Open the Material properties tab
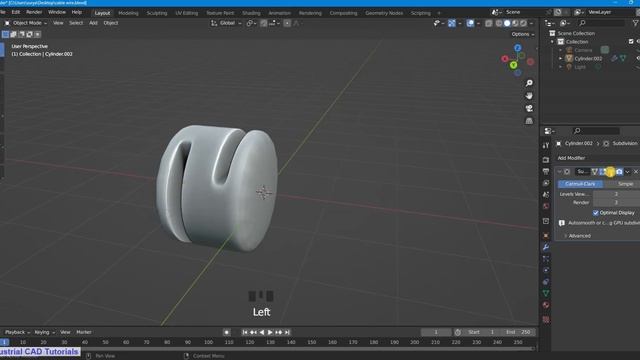Image resolution: width=640 pixels, height=360 pixels. click(x=546, y=305)
